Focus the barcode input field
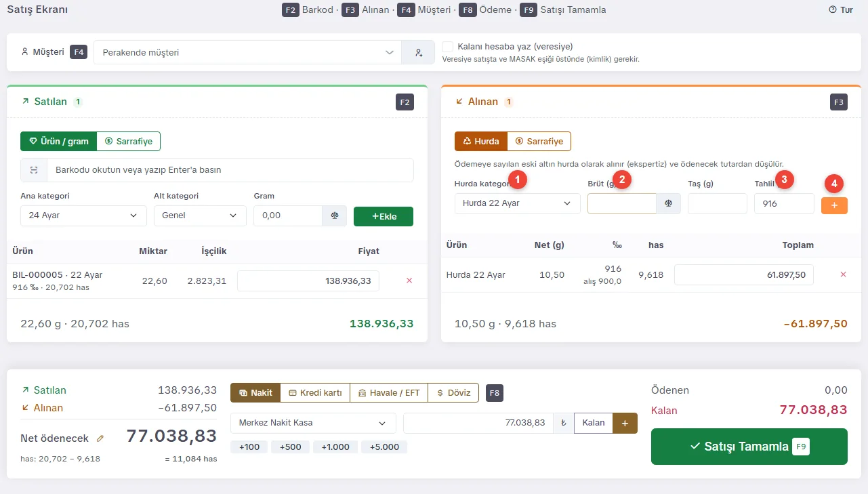The image size is (868, 494). [x=230, y=170]
